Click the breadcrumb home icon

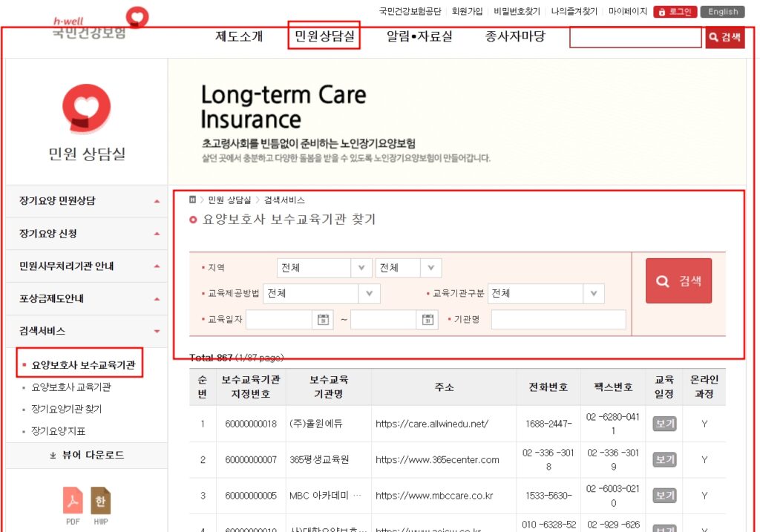(192, 200)
